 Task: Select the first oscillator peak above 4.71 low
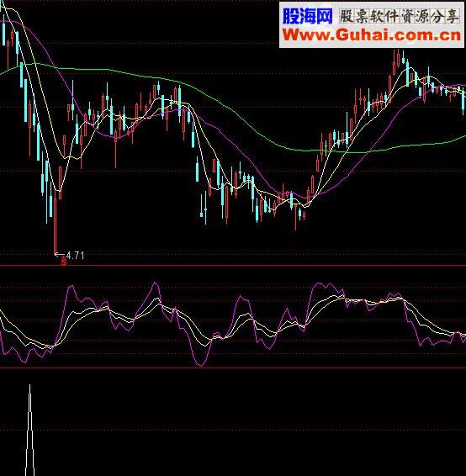71,287
